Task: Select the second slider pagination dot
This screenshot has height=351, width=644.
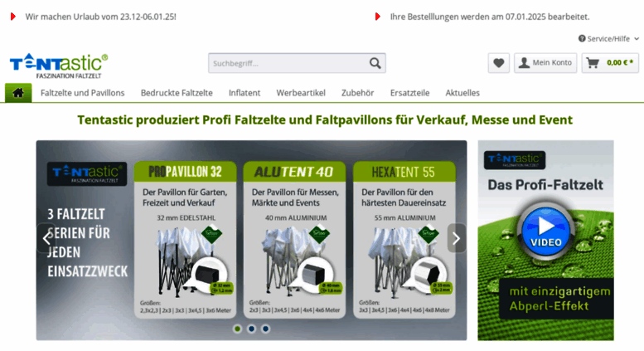Action: (251, 329)
